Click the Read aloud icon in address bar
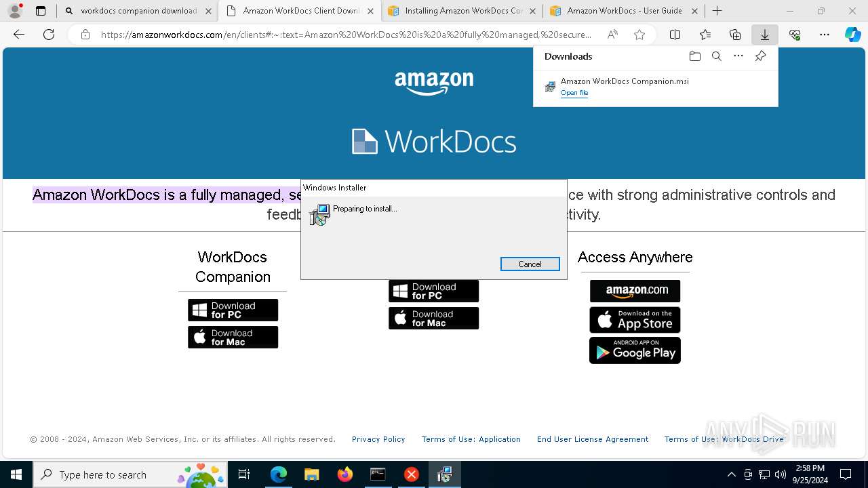 tap(612, 35)
